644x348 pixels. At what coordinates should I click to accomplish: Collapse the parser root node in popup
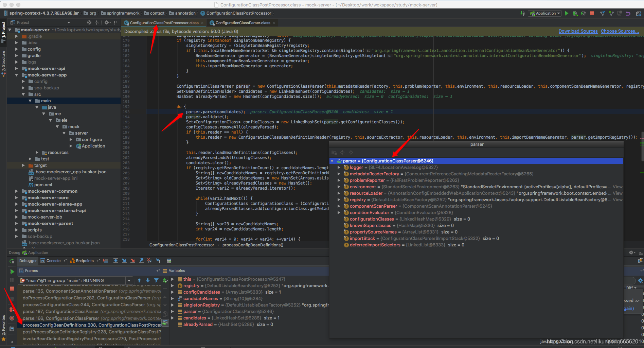point(332,161)
